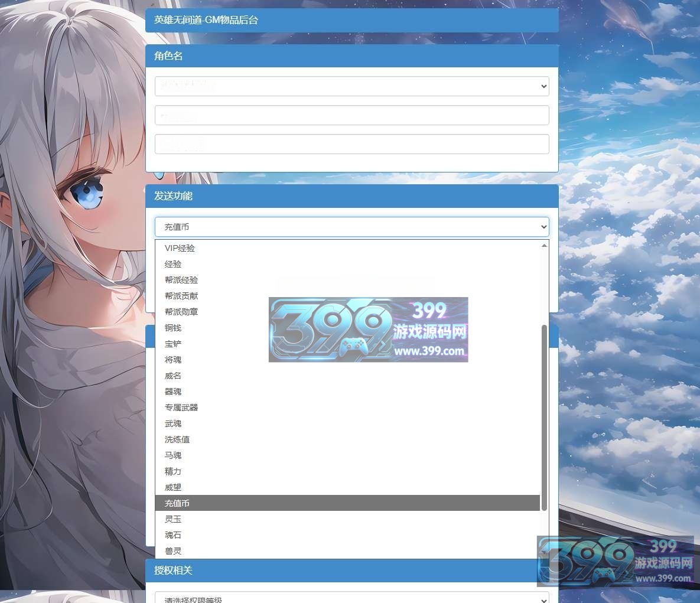
Task: Choose 经验 from the list
Action: [347, 264]
